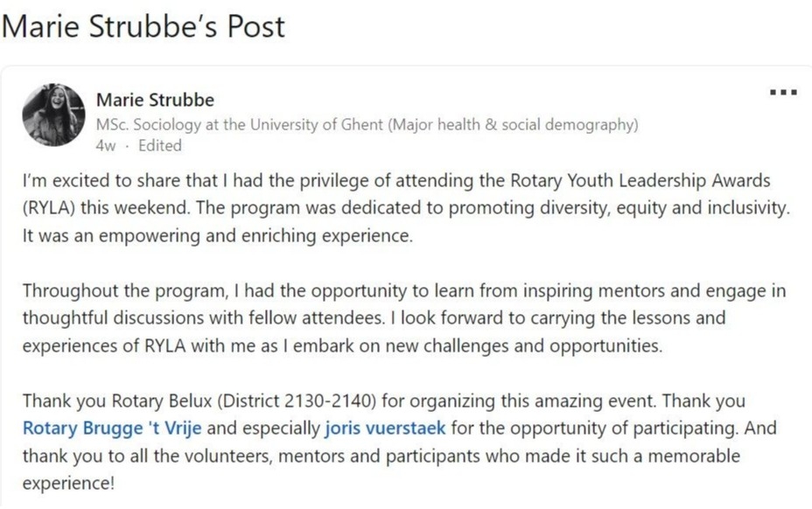
Task: Click the 4w post timestamp
Action: point(105,145)
